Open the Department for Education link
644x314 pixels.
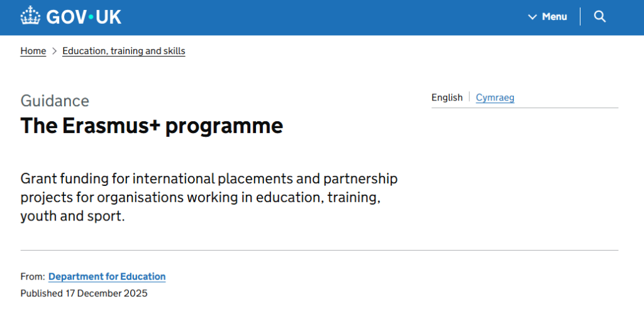(x=107, y=276)
